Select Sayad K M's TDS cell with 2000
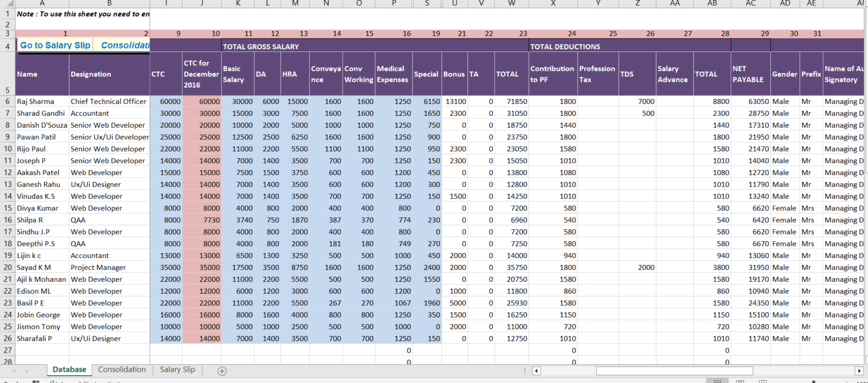The image size is (868, 383). pos(637,268)
